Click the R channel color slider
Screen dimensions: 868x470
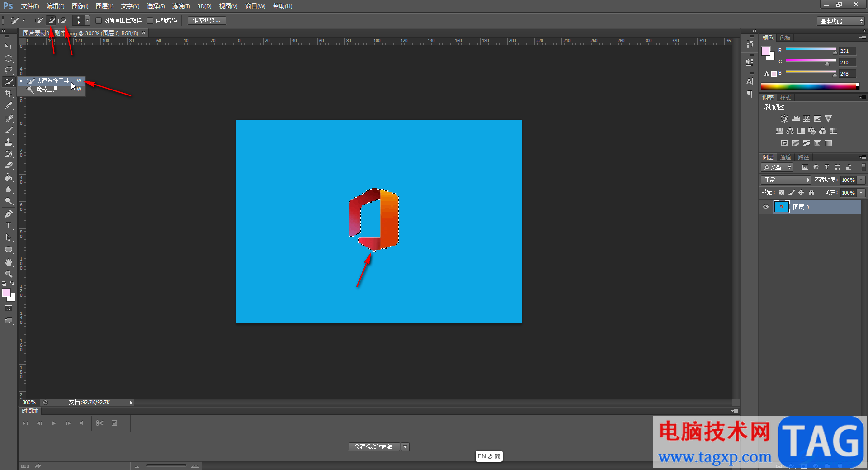(811, 49)
